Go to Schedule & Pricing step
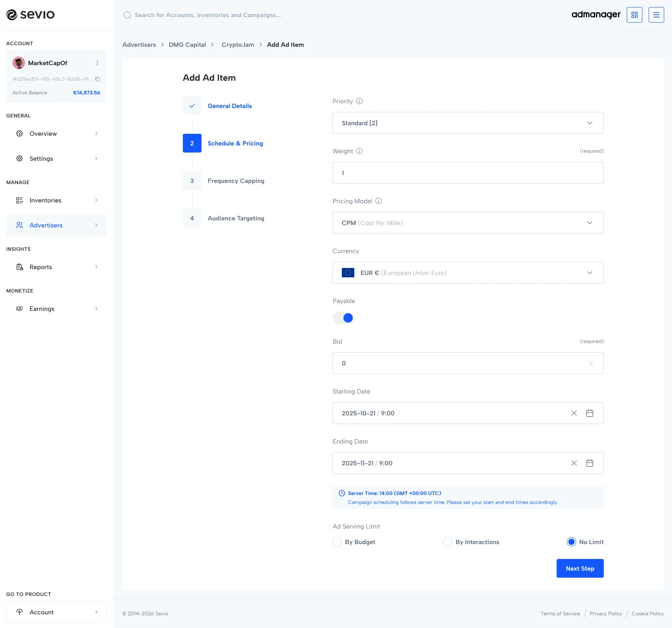 coord(235,143)
